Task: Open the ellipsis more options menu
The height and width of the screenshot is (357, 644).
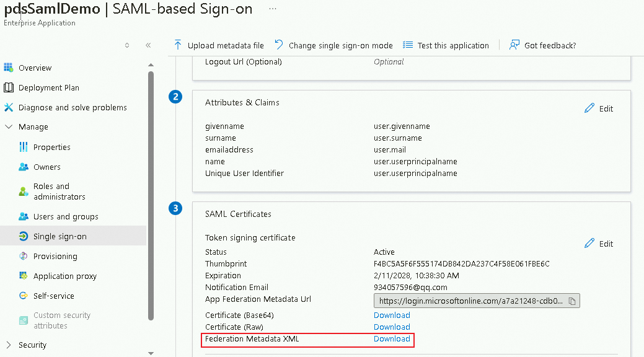Action: coord(273,9)
